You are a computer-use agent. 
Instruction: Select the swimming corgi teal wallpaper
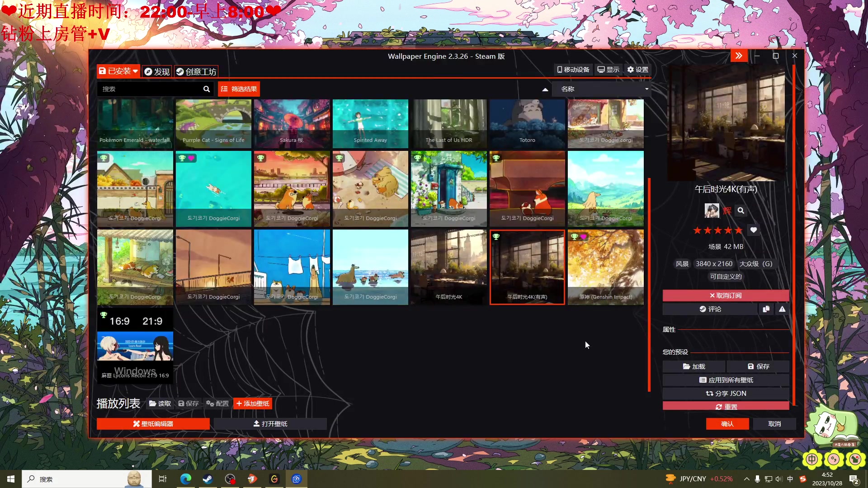pos(213,189)
